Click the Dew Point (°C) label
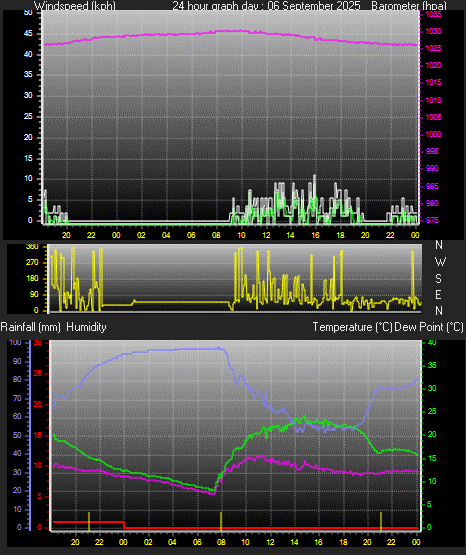The width and height of the screenshot is (466, 555). pyautogui.click(x=429, y=327)
